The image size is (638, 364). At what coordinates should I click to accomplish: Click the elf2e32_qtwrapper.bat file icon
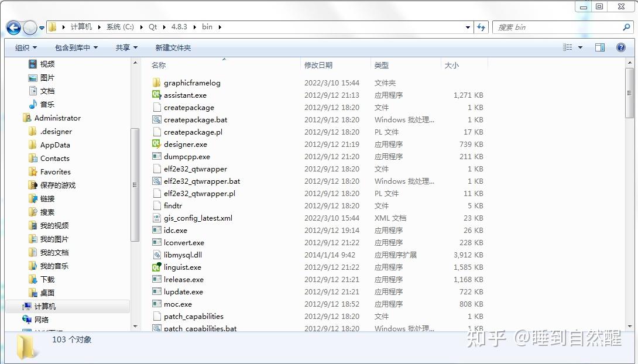156,181
